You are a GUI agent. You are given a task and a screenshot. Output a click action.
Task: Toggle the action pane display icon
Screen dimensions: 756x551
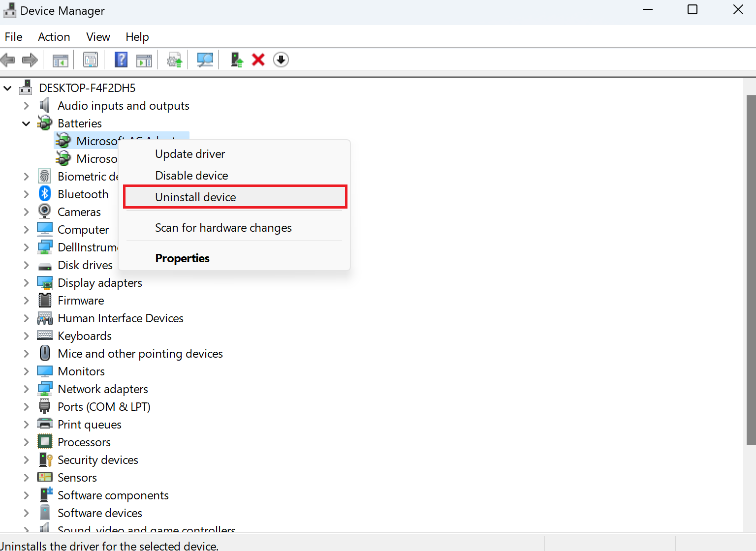tap(144, 60)
